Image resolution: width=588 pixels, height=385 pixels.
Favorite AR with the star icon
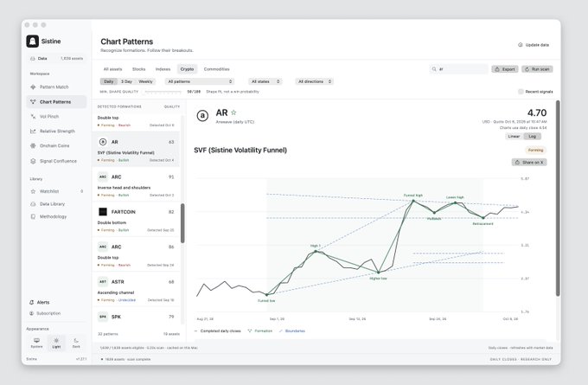pos(233,112)
